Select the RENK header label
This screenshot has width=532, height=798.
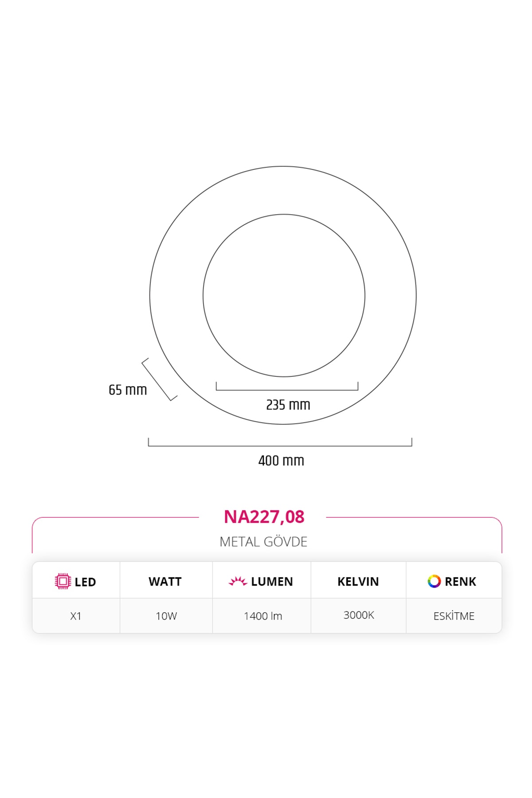click(x=460, y=581)
